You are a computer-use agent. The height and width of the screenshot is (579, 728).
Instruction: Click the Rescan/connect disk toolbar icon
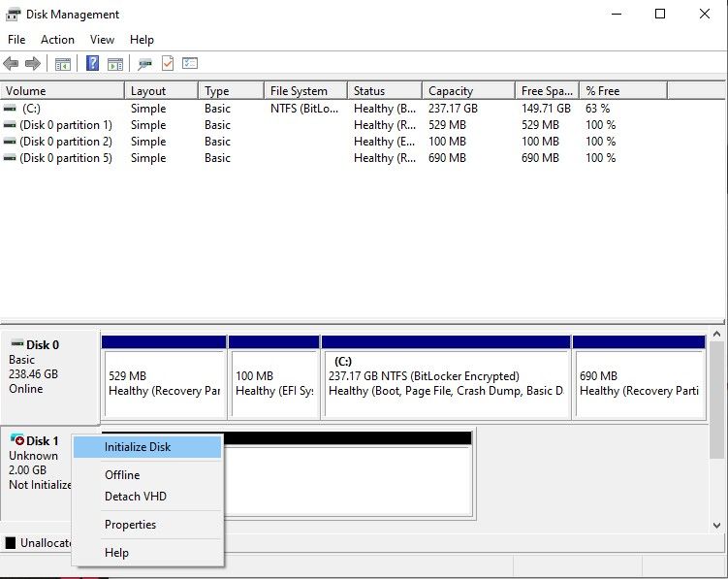click(144, 64)
